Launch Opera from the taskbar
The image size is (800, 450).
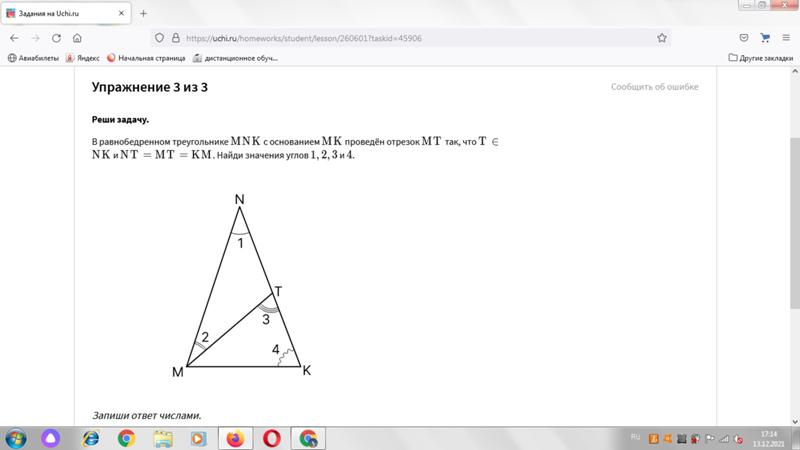(x=272, y=438)
